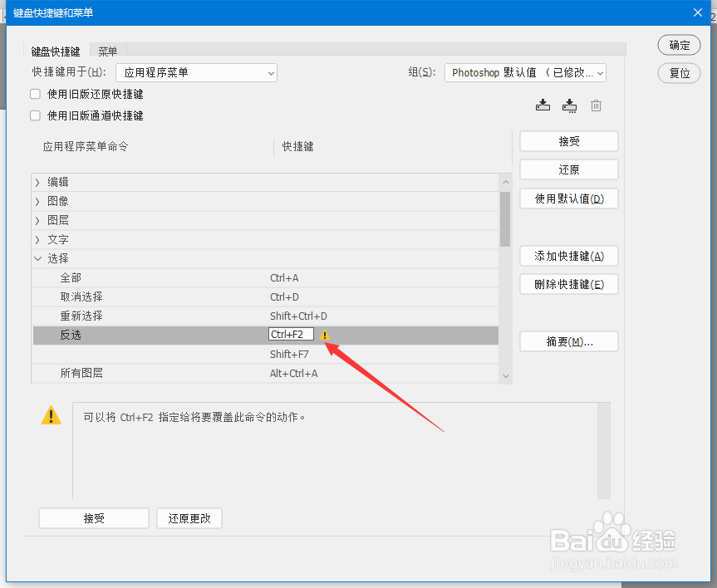Click scroll-down arrow of the command list
This screenshot has width=717, height=588.
tap(505, 375)
